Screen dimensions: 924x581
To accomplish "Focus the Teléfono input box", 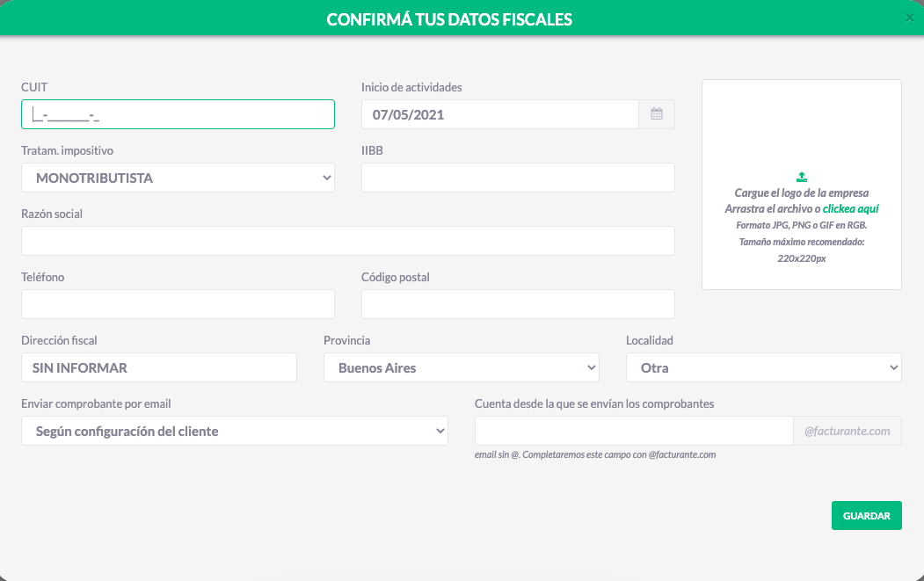I will (178, 304).
